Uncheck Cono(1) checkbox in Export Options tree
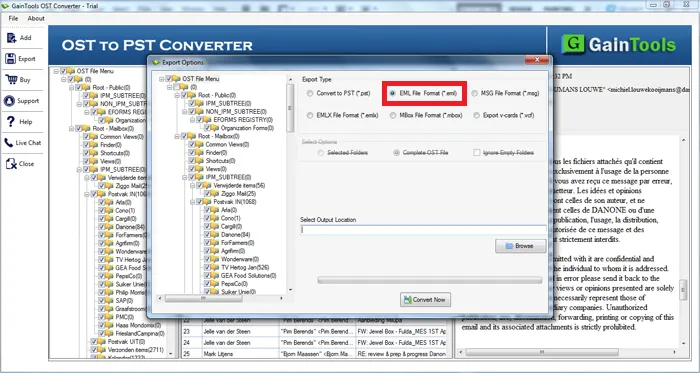The width and height of the screenshot is (700, 373). click(208, 218)
